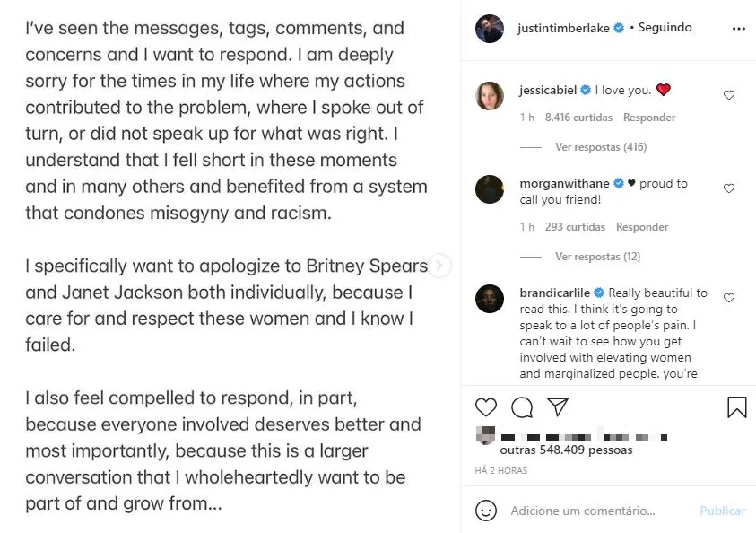This screenshot has height=533, width=756.
Task: Open comments with the speech bubble icon
Action: pyautogui.click(x=522, y=407)
